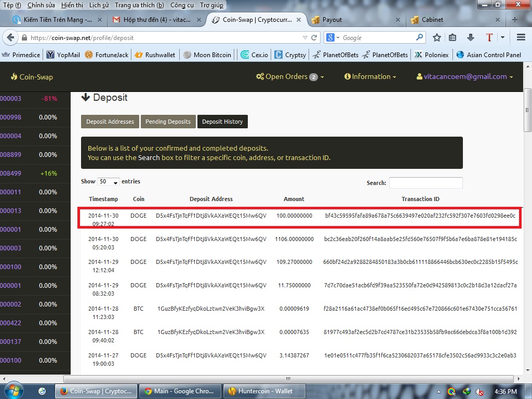Open the Huntercoin Wallet from the taskbar
Viewport: 532px width, 399px height.
pyautogui.click(x=264, y=391)
